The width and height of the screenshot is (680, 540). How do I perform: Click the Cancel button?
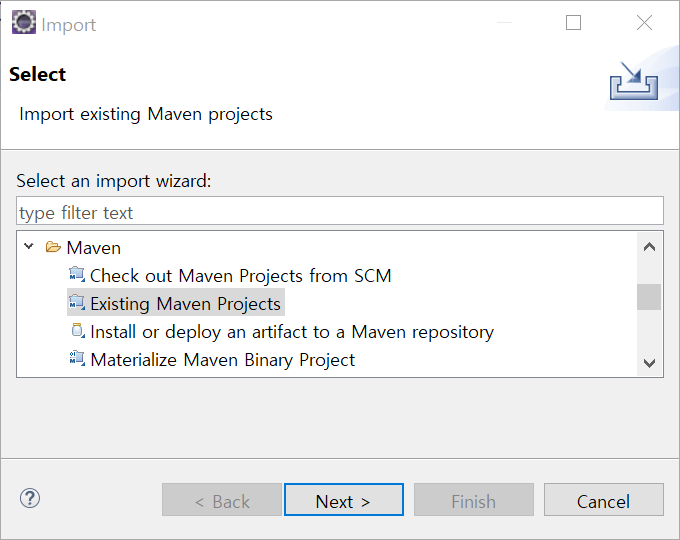point(604,500)
